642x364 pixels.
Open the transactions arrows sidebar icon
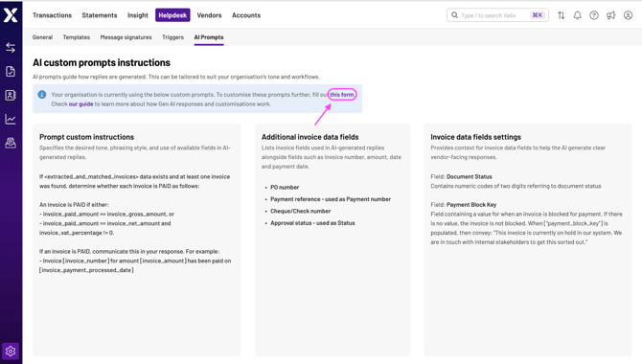coord(11,48)
